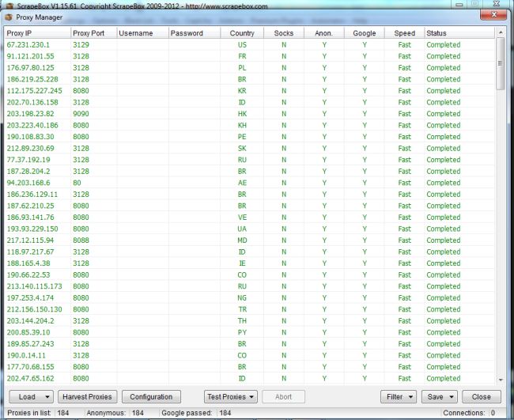Viewport: 514px width, 420px height.
Task: Sort by the Proxy IP column header
Action: (x=37, y=33)
